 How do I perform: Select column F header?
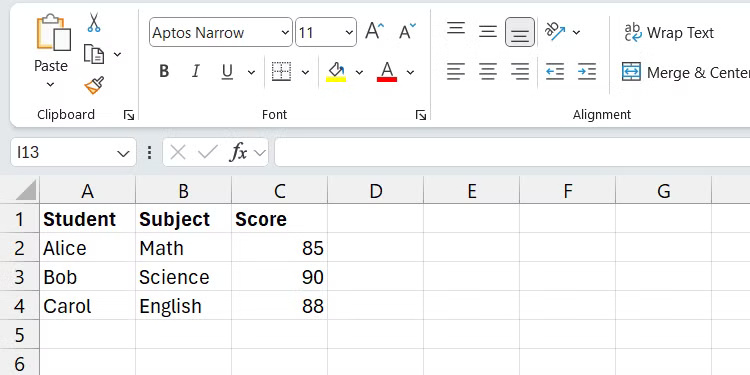(x=568, y=191)
